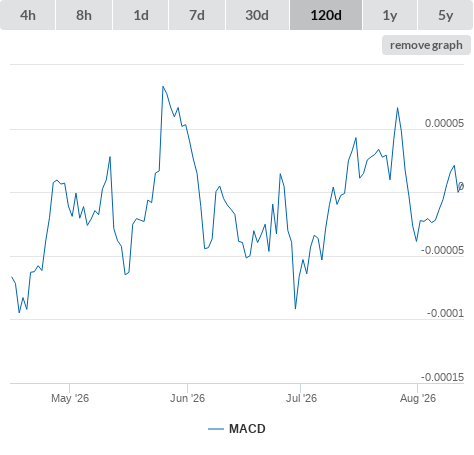The image size is (474, 455).
Task: Click the -0.00005 y-axis label
Action: [x=442, y=250]
